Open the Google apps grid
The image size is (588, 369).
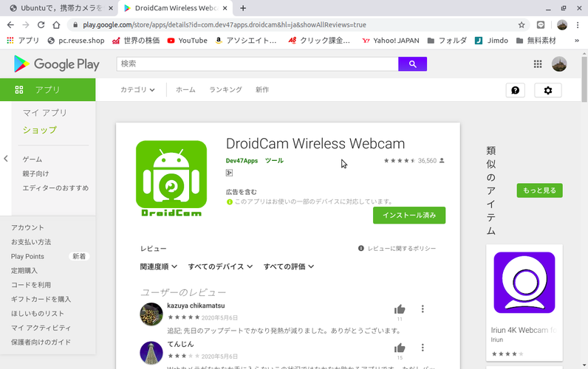(538, 64)
